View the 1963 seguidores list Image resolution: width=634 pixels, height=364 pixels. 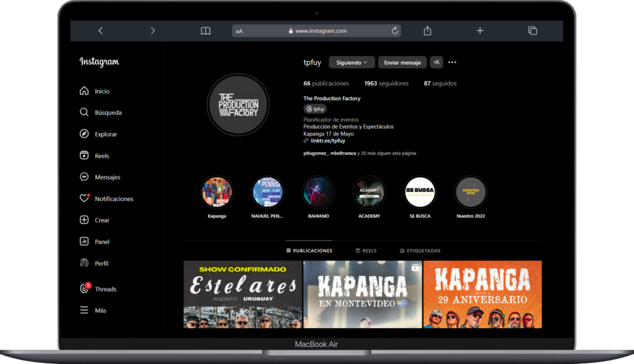(x=386, y=84)
